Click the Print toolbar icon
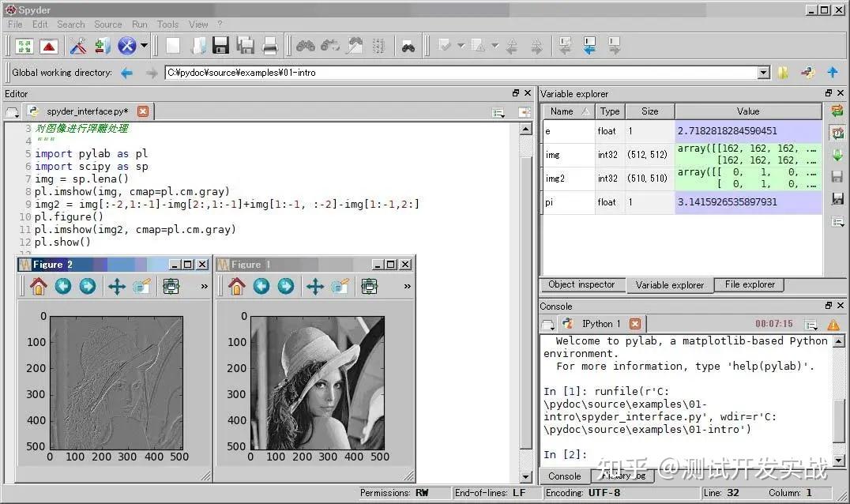The image size is (850, 504). point(271,45)
